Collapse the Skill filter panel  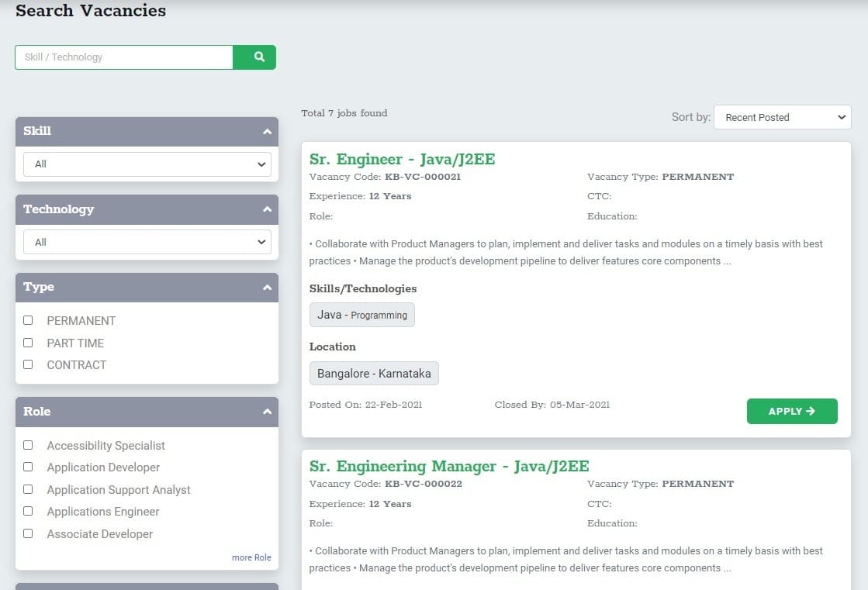click(x=267, y=132)
